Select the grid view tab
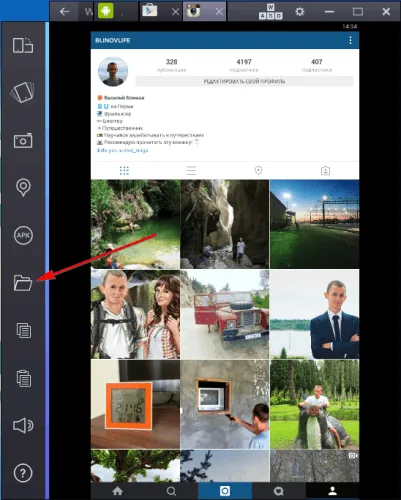 [124, 171]
